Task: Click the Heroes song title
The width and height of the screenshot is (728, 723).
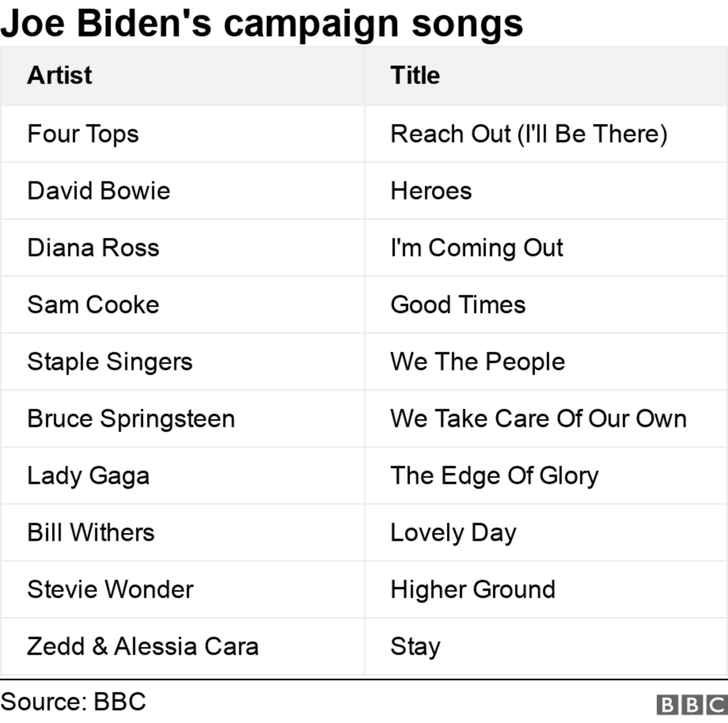Action: pos(431,191)
